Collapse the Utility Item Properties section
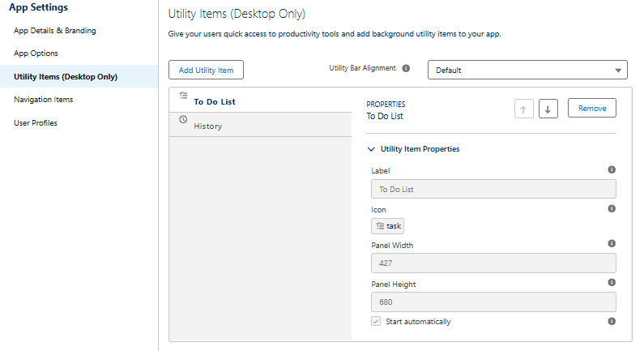The image size is (644, 351). pyautogui.click(x=372, y=149)
